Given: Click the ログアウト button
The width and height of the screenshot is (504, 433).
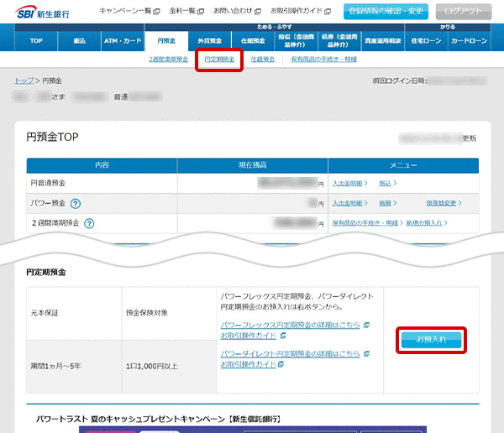Looking at the screenshot, I should click(x=464, y=12).
